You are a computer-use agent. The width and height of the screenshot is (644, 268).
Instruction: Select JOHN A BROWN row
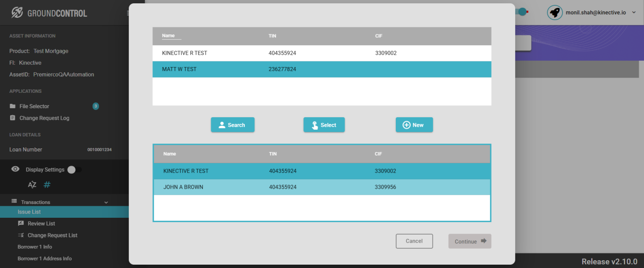point(322,187)
